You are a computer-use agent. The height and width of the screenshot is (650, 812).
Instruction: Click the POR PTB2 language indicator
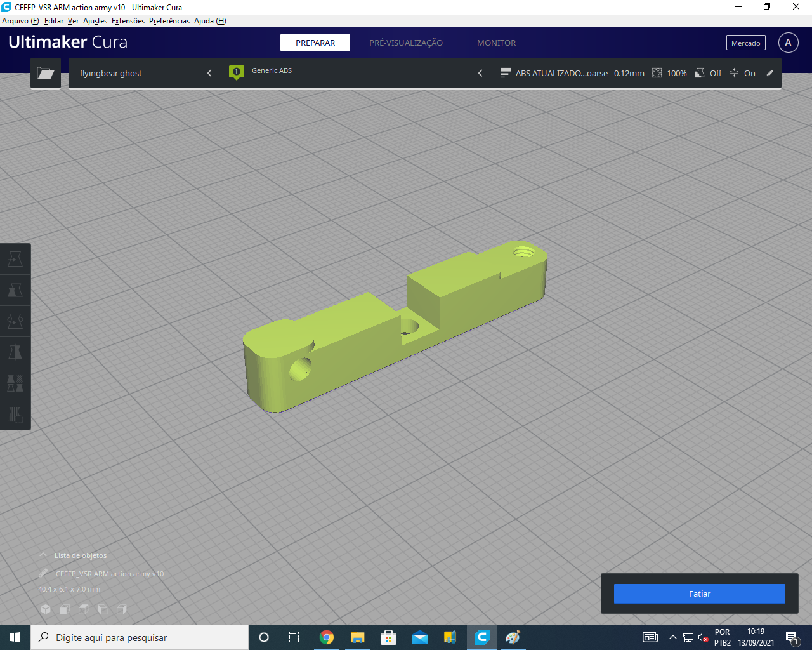pyautogui.click(x=723, y=637)
